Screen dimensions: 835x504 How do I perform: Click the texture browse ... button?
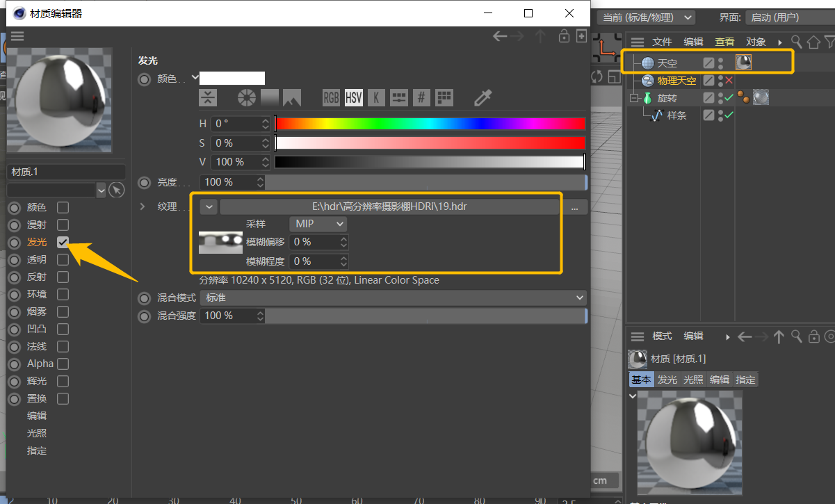[x=575, y=207]
